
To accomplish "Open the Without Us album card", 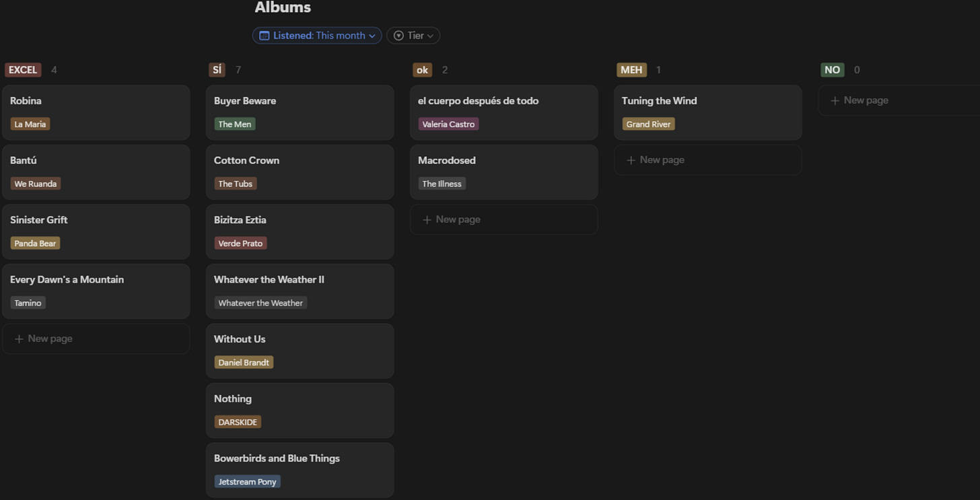I will (300, 351).
